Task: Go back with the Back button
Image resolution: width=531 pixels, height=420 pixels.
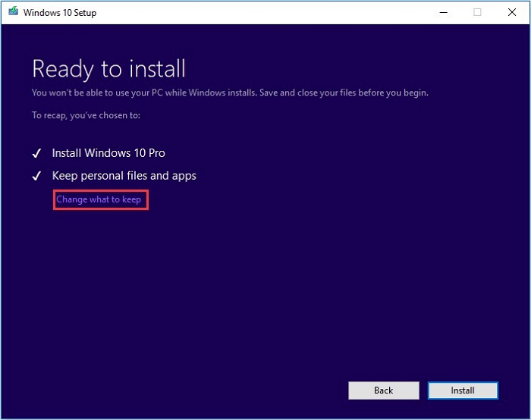Action: point(384,390)
